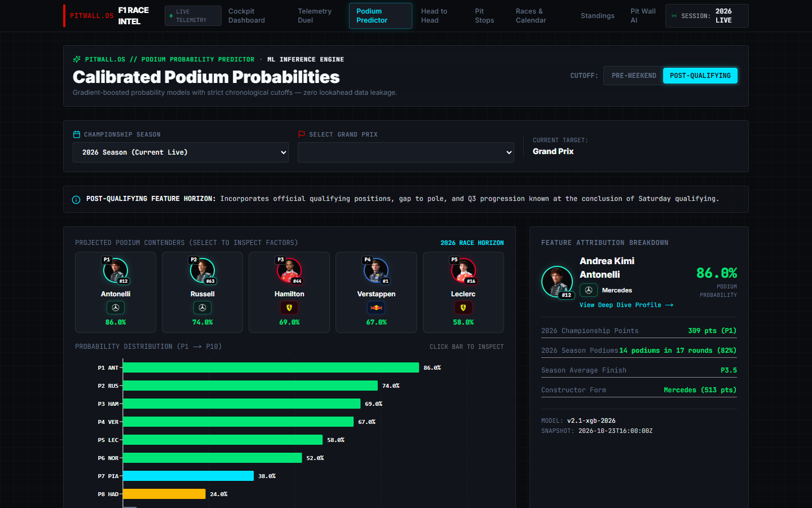Click Antonelli's large portrait in breakdown panel
This screenshot has height=508, width=812.
pyautogui.click(x=557, y=282)
